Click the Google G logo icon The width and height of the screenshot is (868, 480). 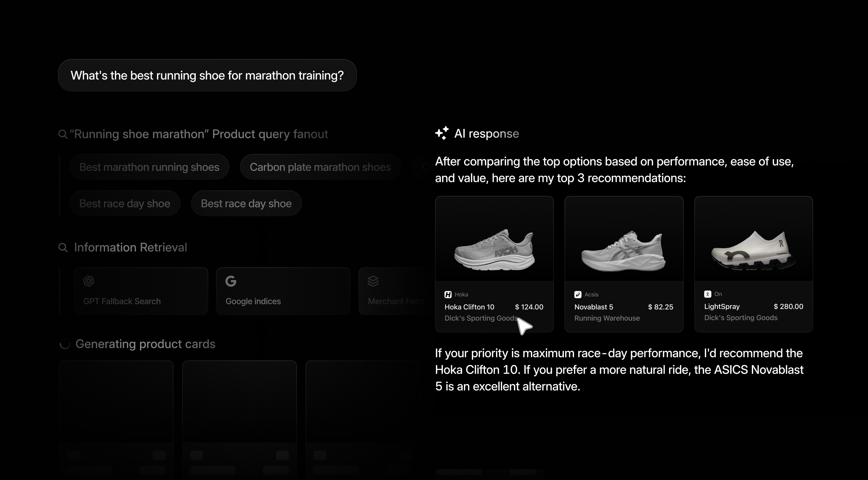231,281
